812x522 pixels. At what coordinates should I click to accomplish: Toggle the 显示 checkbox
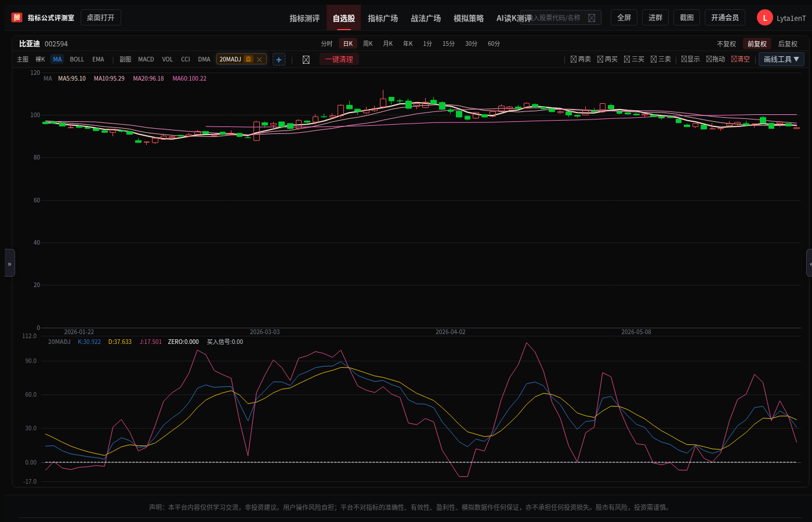point(684,59)
